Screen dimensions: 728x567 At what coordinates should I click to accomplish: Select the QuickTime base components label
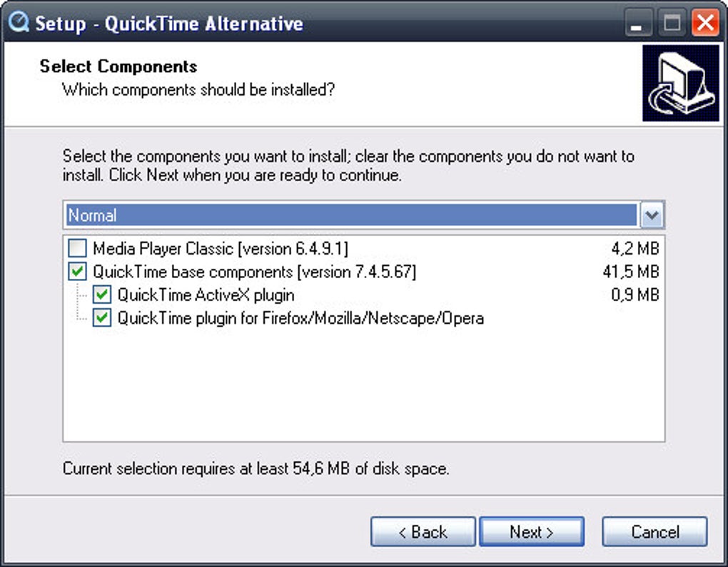[254, 272]
